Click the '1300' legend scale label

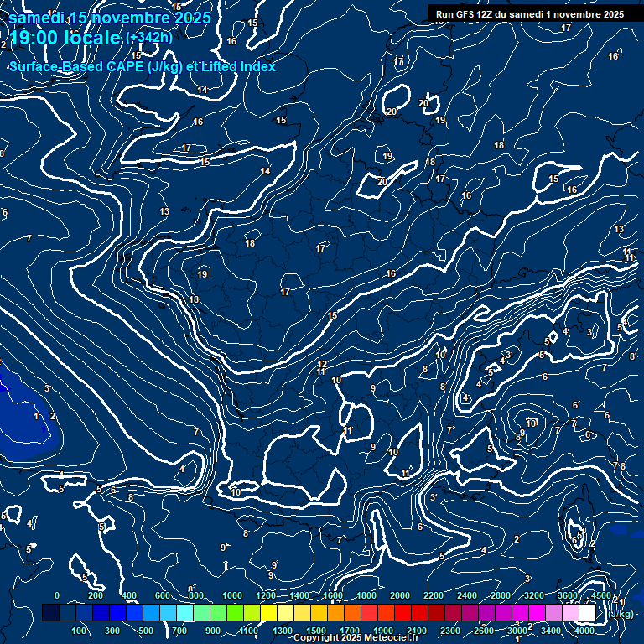pyautogui.click(x=282, y=631)
